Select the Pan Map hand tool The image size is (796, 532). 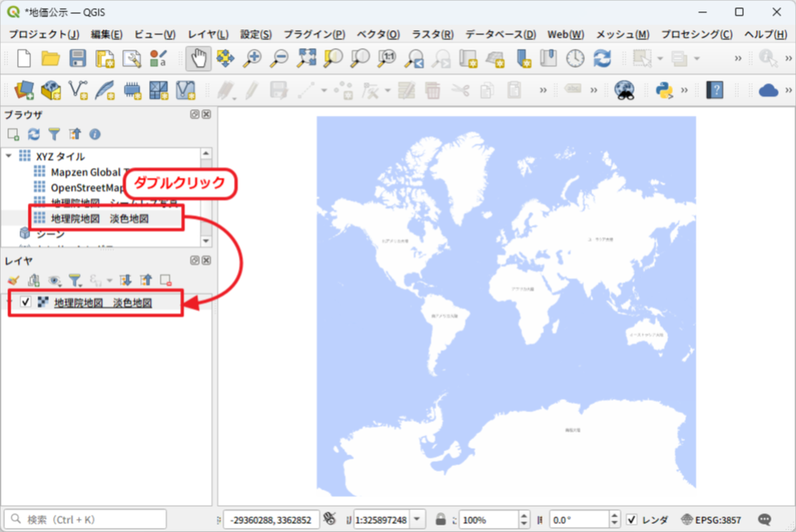click(x=198, y=58)
